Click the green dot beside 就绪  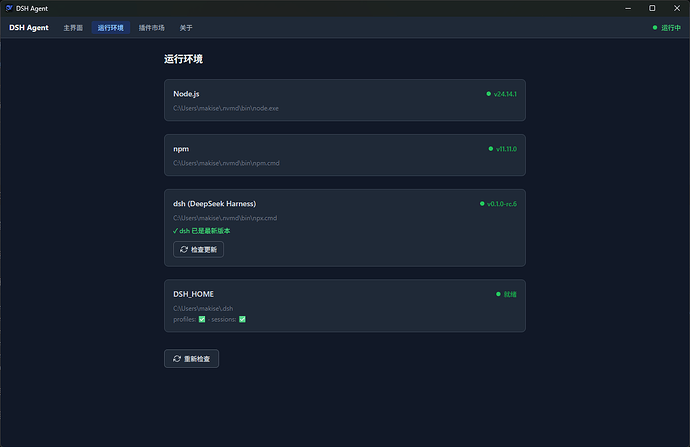(x=498, y=294)
